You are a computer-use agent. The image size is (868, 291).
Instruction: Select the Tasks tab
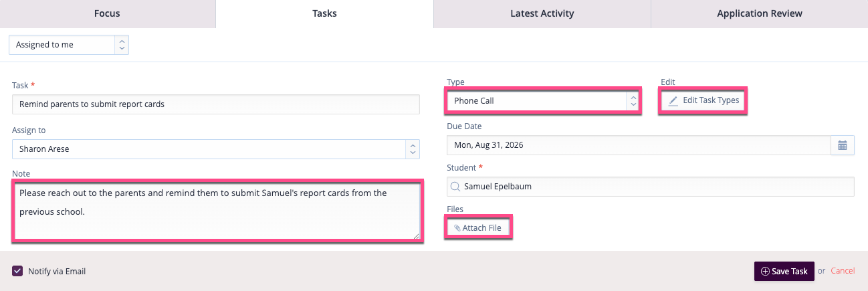(x=324, y=13)
